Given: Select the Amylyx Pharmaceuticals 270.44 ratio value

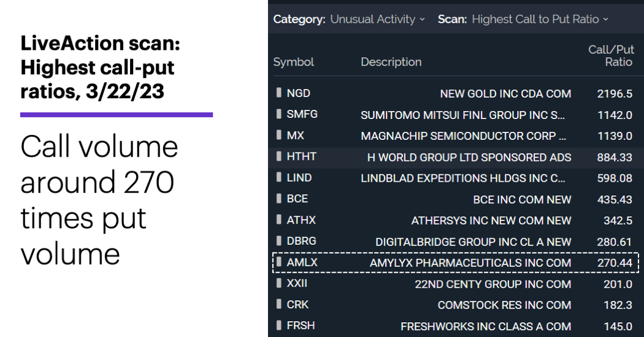Looking at the screenshot, I should tap(615, 263).
